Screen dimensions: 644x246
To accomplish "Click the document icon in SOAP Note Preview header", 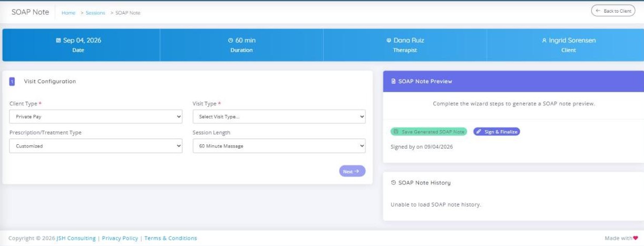I will (x=393, y=82).
